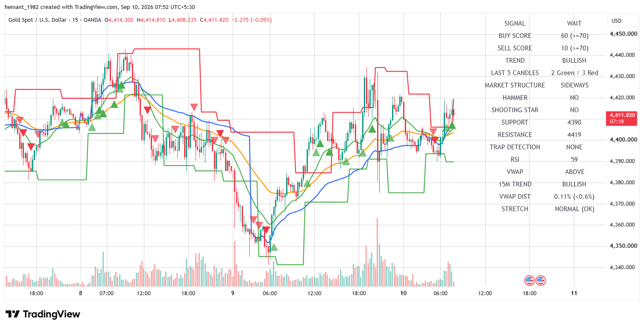Click the SUPPORT value 4390
The image size is (644, 328).
point(574,122)
